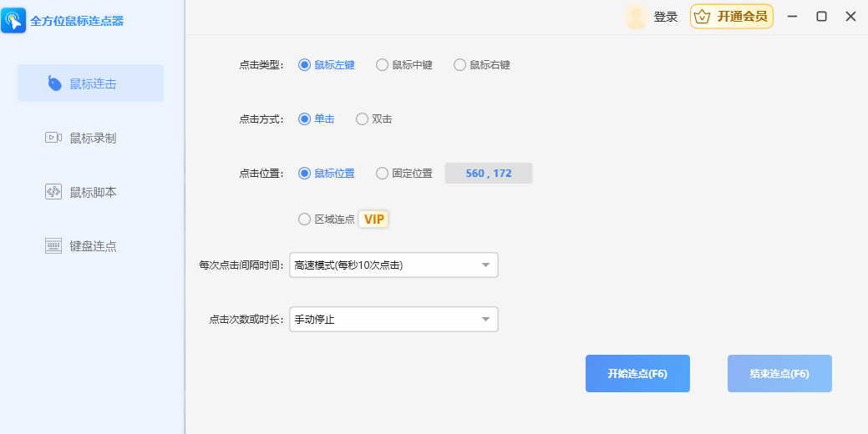Click the app logo icon in title bar
The image size is (868, 434).
[x=13, y=21]
